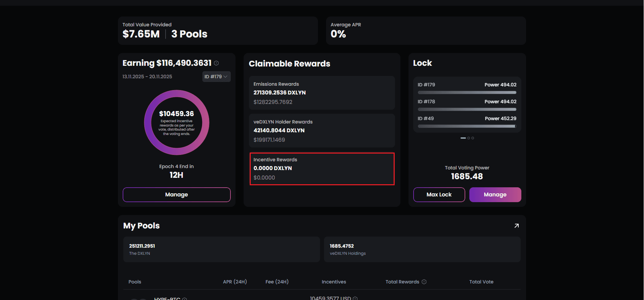The width and height of the screenshot is (644, 300).
Task: Click the info icon beside Earning amount
Action: pos(216,63)
